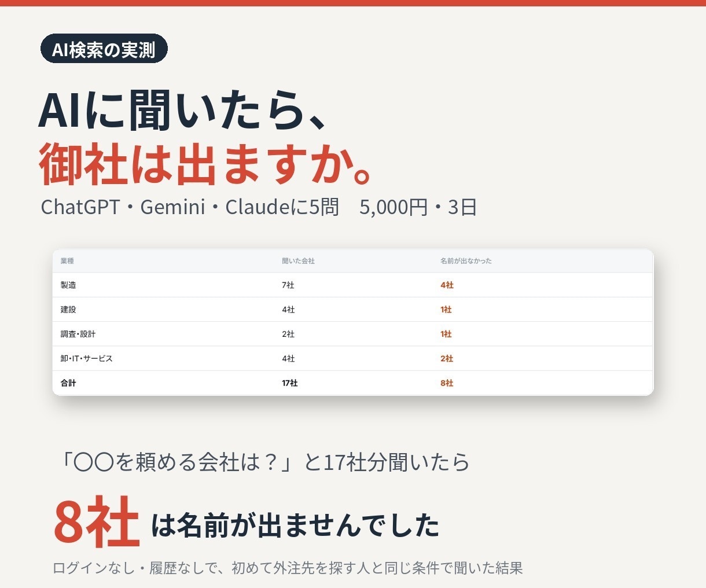Click the red 1社 cell in 調査・設計 row
Viewport: 706px width, 588px height.
pyautogui.click(x=446, y=334)
